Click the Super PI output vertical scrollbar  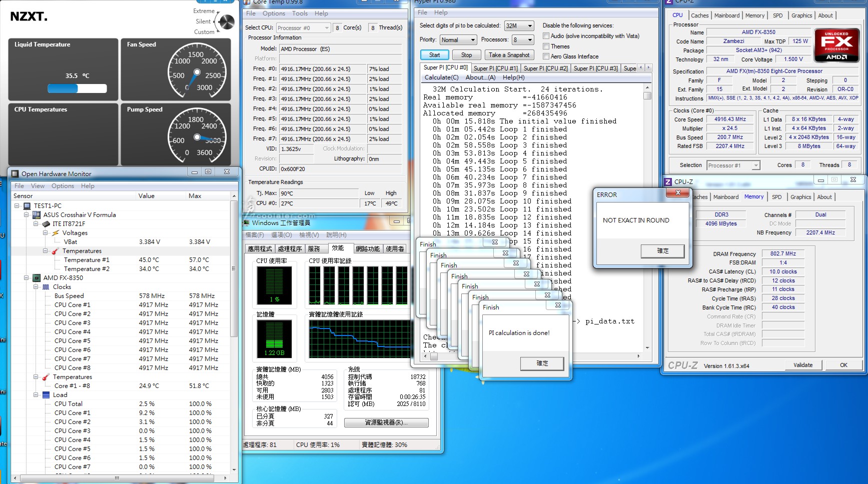[647, 217]
